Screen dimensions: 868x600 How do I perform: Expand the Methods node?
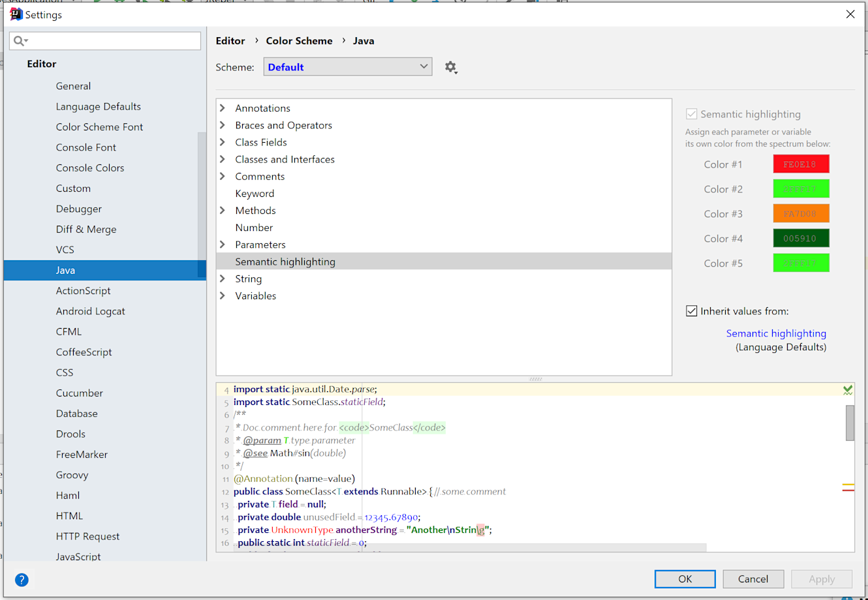tap(223, 211)
